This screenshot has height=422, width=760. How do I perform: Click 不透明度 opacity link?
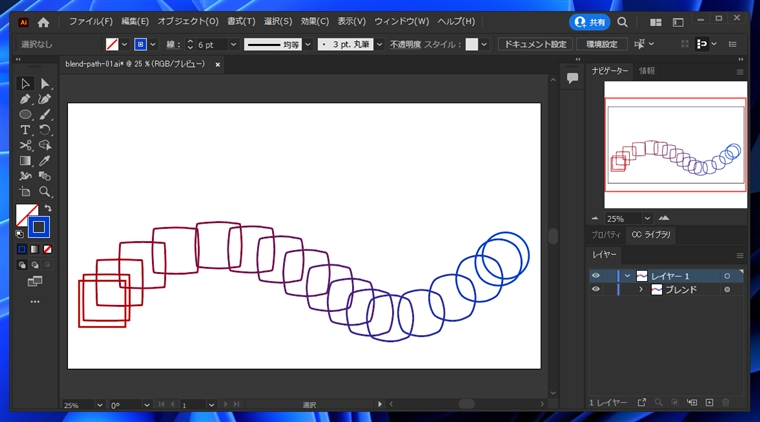point(405,44)
